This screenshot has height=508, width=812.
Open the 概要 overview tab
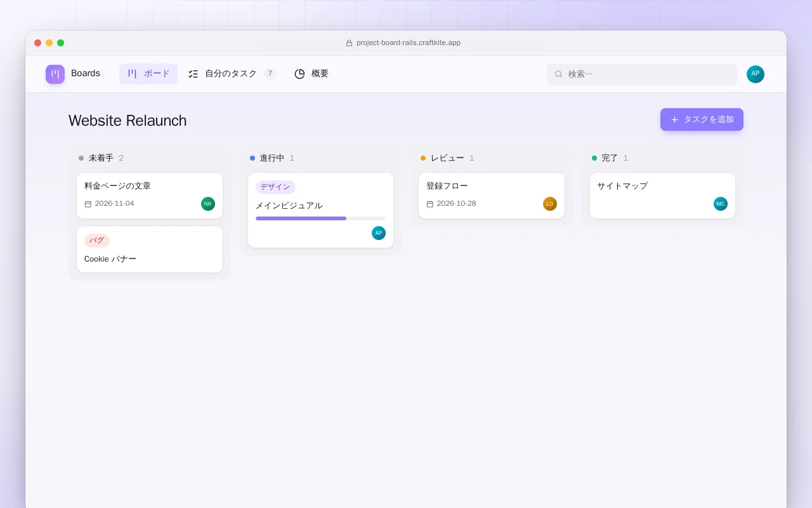click(311, 74)
